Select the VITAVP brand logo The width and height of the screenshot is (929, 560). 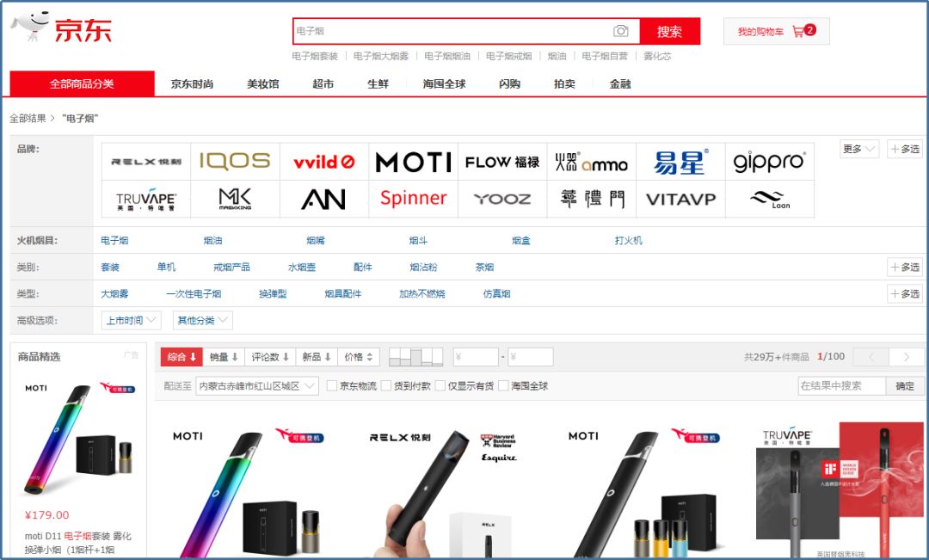point(680,199)
